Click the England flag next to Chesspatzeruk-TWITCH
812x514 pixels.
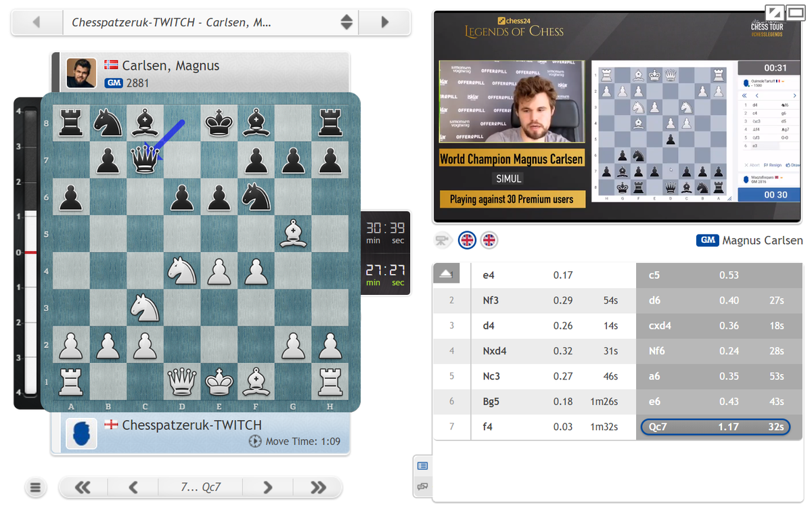coord(111,425)
